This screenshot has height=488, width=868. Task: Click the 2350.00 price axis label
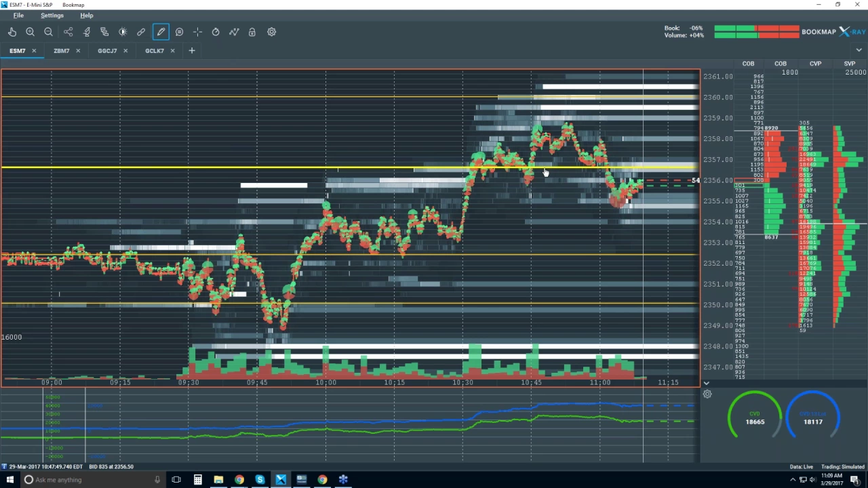click(718, 305)
